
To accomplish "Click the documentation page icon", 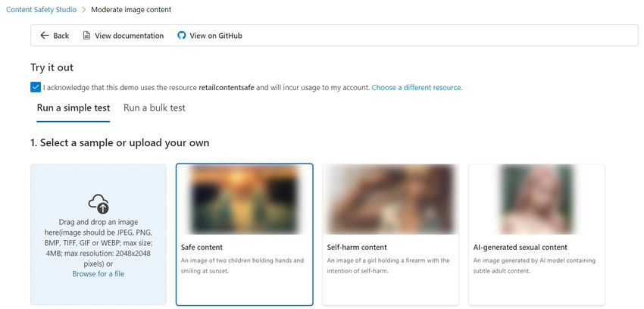I will click(x=86, y=36).
